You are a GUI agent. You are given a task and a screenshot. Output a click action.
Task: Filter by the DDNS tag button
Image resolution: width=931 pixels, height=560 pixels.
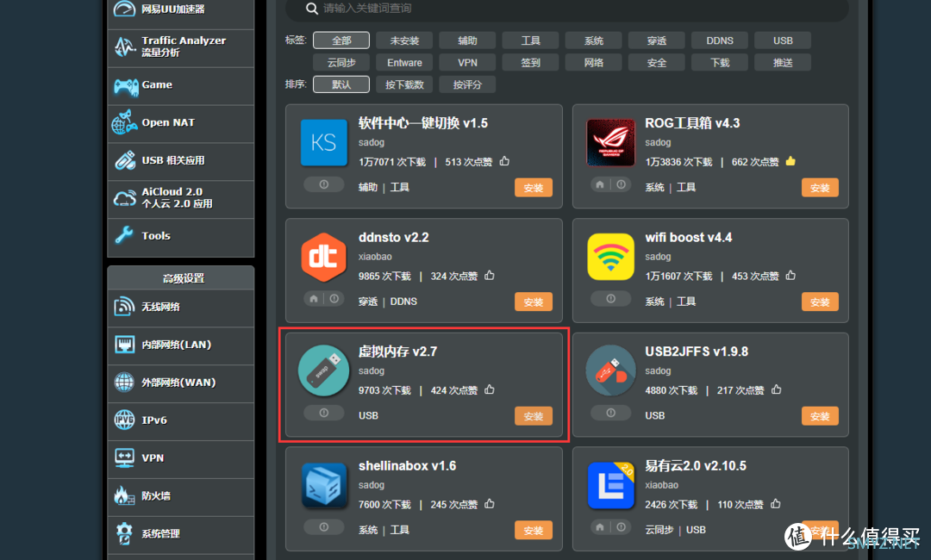[x=720, y=40]
